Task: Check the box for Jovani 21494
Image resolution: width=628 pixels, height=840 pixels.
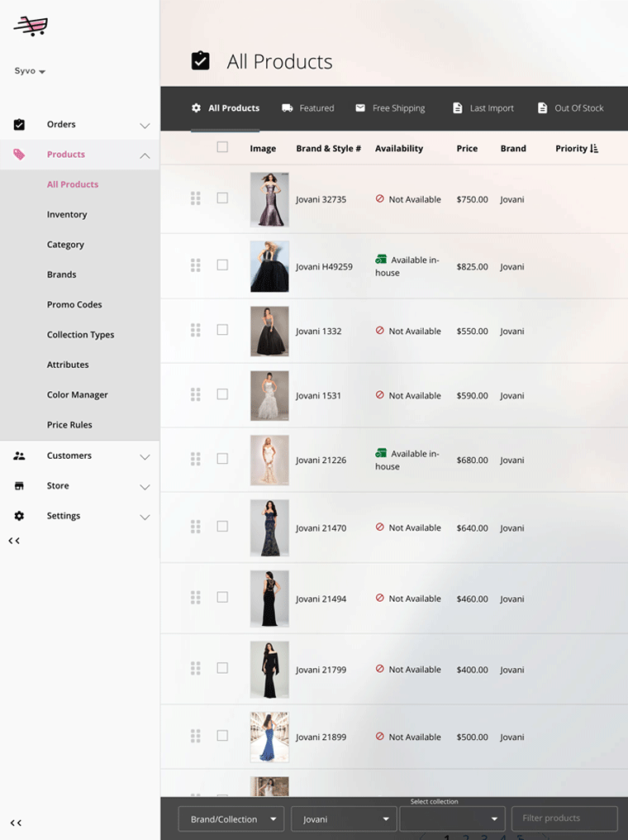Action: 222,597
